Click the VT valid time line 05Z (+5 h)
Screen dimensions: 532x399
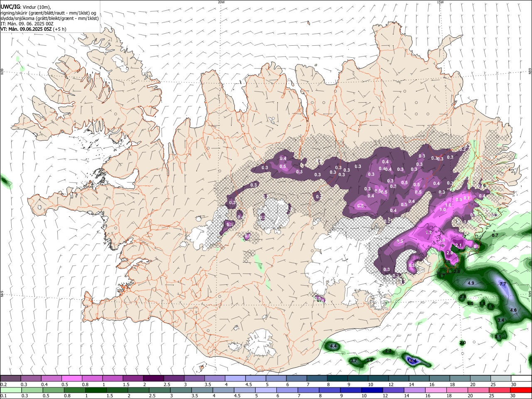(33, 29)
